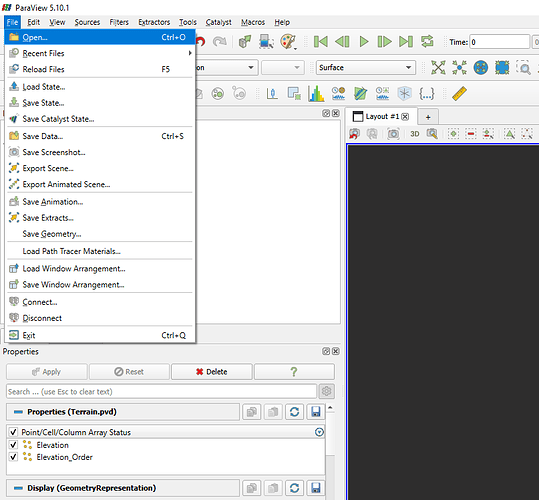
Task: Click the array status round dropdown arrow
Action: click(x=319, y=432)
